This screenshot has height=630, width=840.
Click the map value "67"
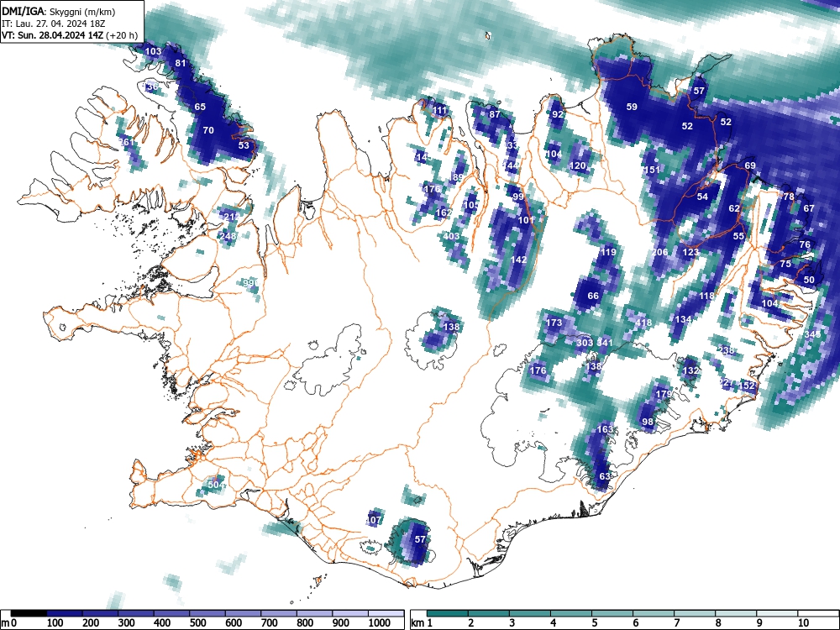pos(809,209)
